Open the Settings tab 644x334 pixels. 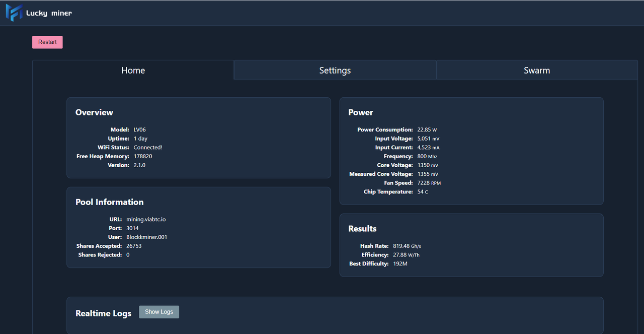point(335,71)
